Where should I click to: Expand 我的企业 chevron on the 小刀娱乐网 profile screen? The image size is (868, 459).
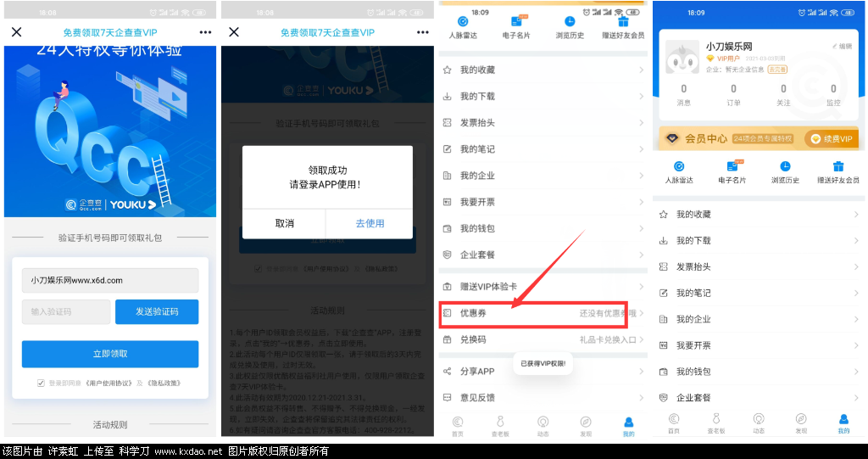pos(856,319)
